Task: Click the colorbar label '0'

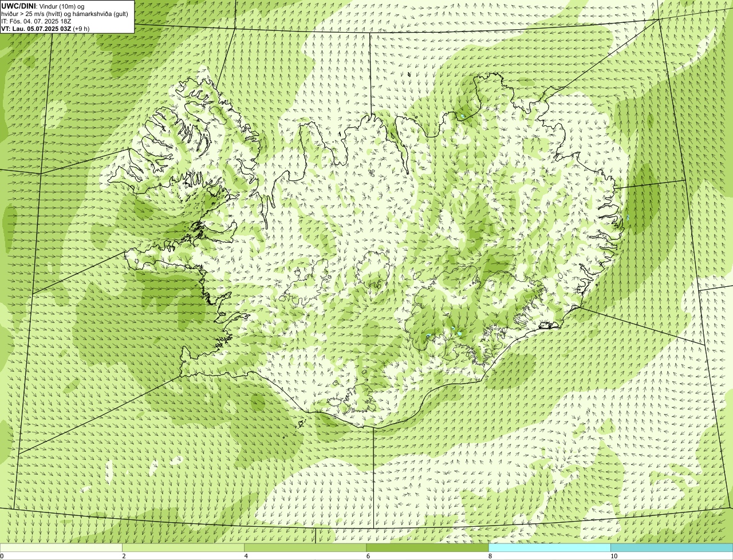Action: pos(2,556)
